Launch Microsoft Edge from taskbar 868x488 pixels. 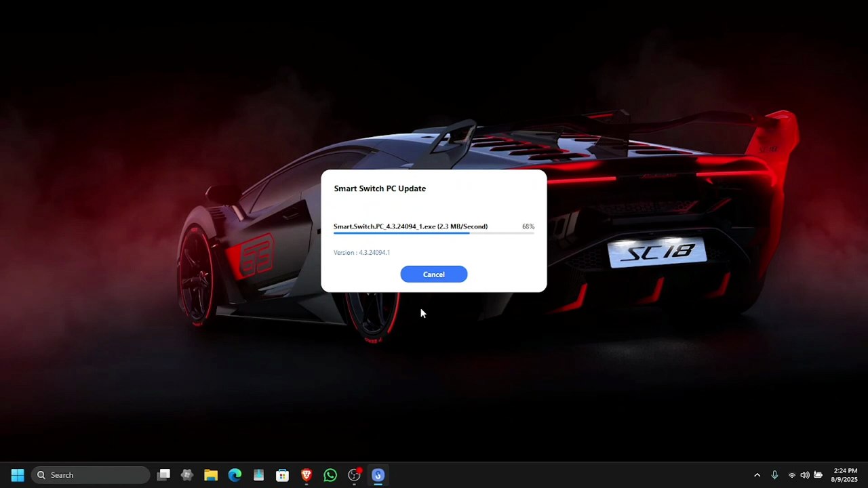235,475
